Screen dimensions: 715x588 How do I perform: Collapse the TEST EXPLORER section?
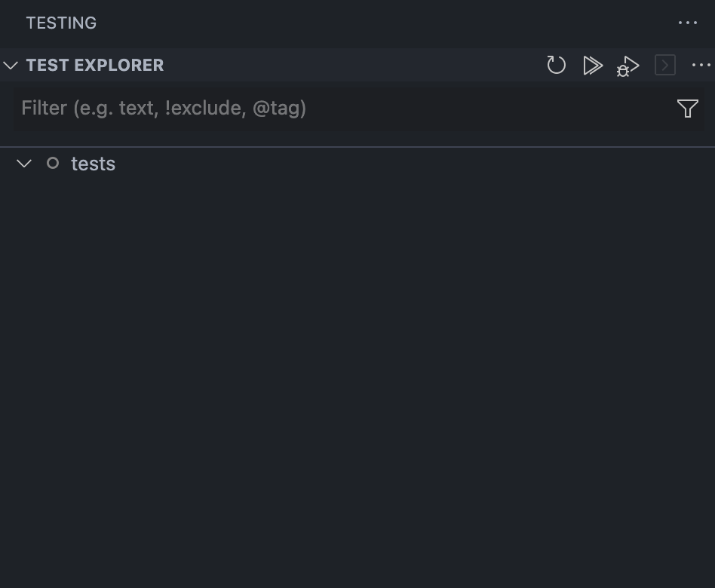tap(11, 65)
